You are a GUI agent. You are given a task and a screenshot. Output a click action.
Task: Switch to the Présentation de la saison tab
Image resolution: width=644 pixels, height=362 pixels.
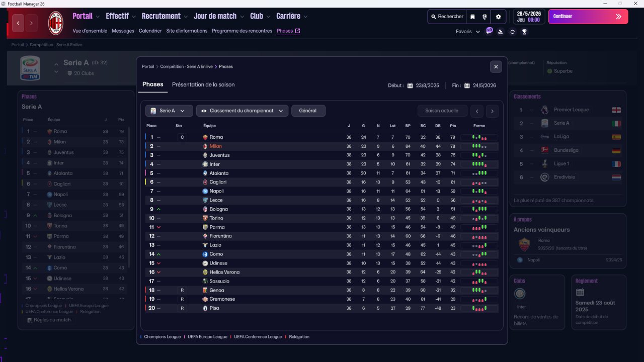203,84
